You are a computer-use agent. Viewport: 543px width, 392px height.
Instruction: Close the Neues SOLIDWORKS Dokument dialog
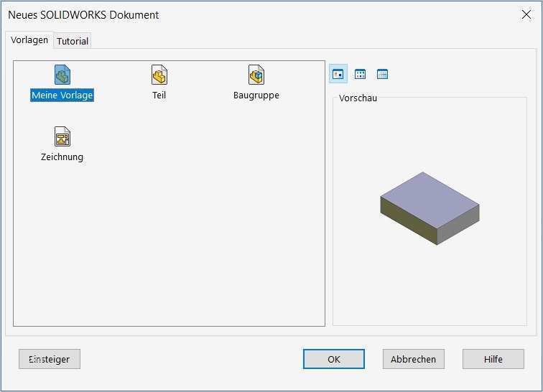coord(526,14)
